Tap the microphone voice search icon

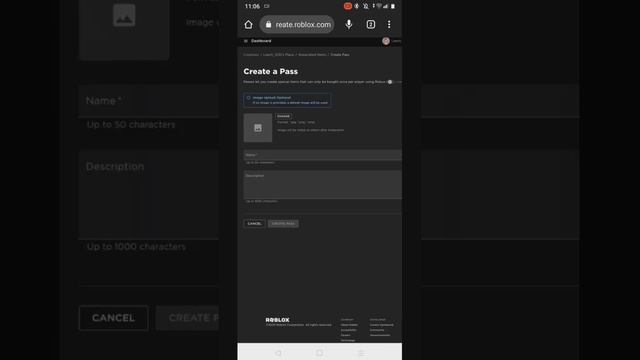tap(349, 24)
